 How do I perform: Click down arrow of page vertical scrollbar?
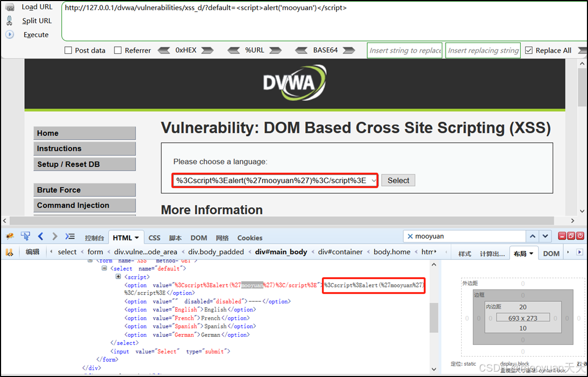[x=582, y=211]
